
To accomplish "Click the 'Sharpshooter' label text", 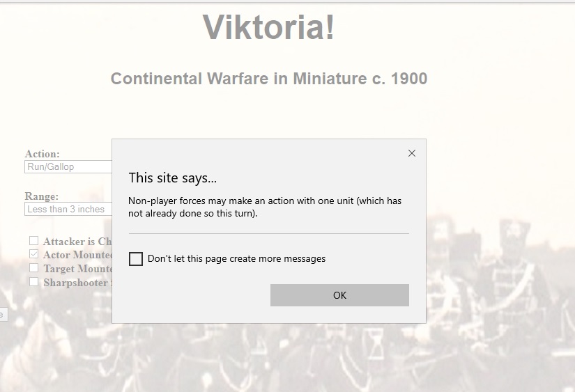I will pos(75,283).
